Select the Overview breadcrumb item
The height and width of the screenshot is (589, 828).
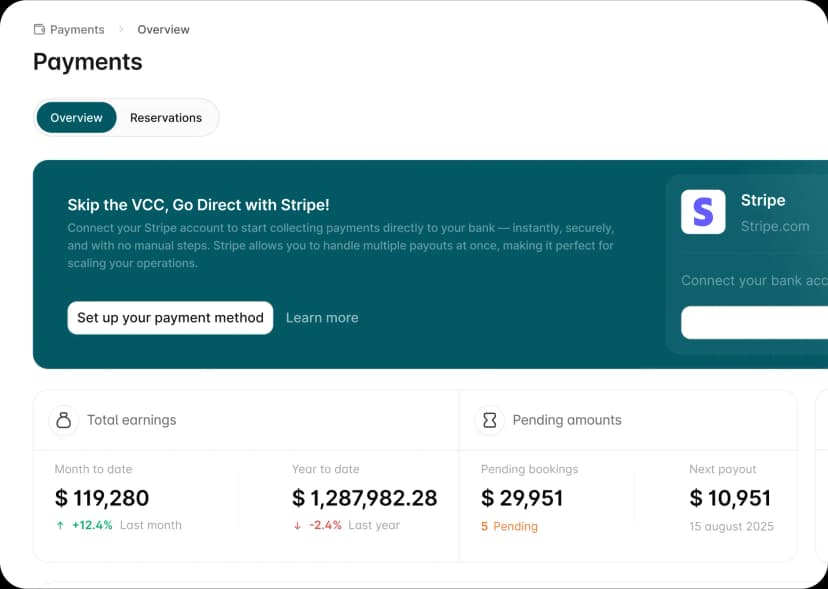point(163,30)
